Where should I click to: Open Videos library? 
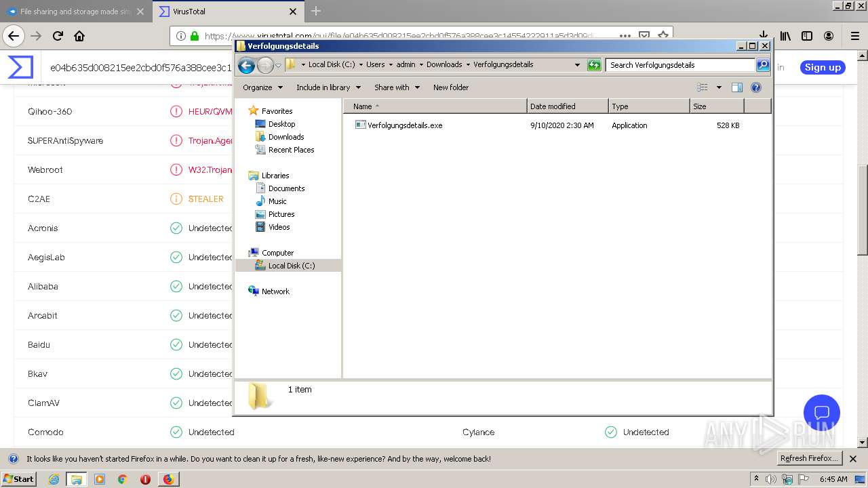279,227
